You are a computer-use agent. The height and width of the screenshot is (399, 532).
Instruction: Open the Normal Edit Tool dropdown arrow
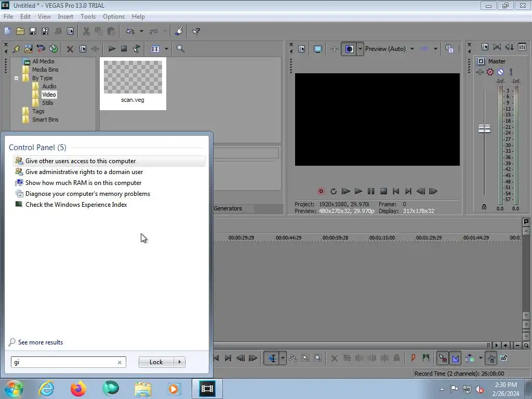pyautogui.click(x=283, y=358)
